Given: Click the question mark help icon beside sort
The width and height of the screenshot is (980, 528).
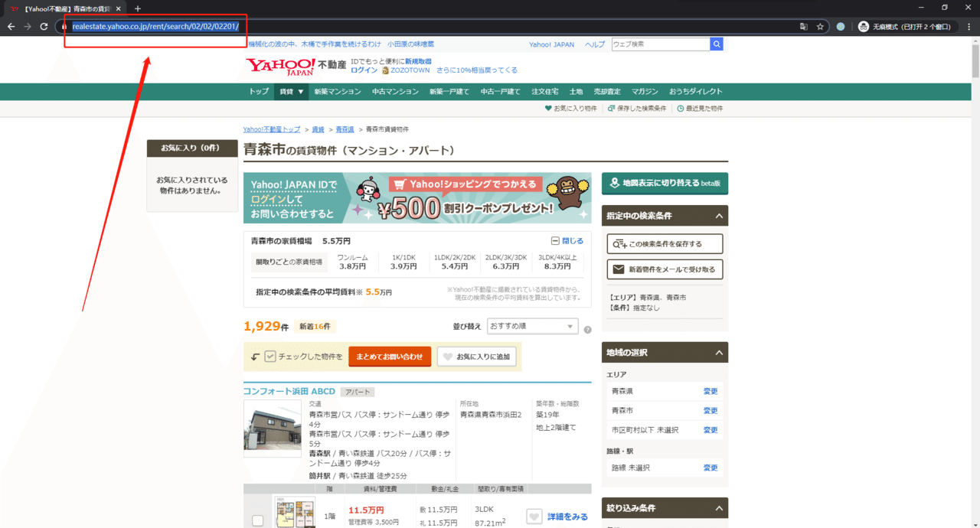Looking at the screenshot, I should coord(588,331).
